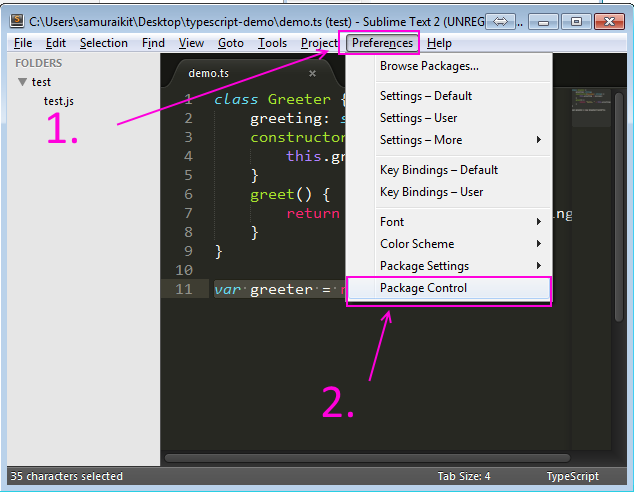Open the Selection menu
This screenshot has height=492, width=634.
[x=104, y=43]
